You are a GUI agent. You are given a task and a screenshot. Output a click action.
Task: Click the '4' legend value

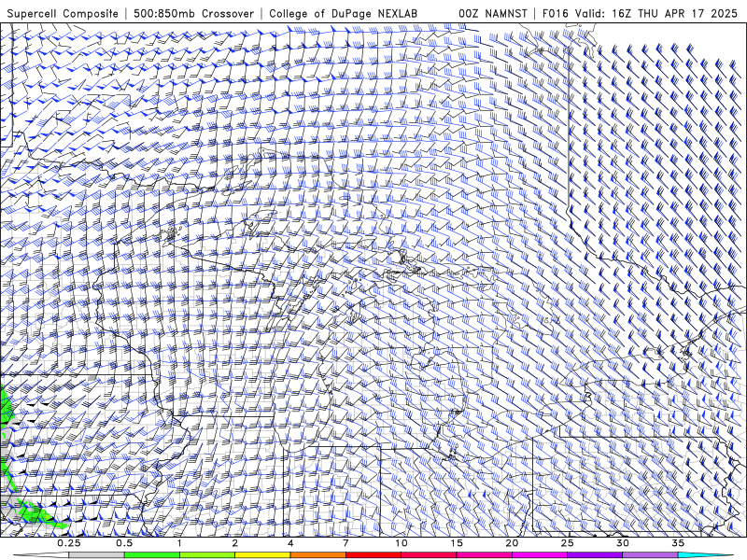290,543
